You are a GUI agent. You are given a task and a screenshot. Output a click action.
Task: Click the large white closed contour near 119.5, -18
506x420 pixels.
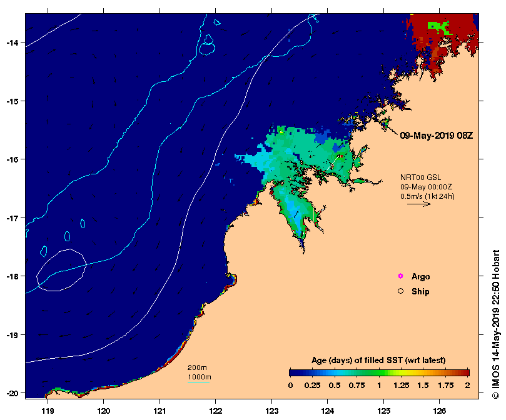61,271
